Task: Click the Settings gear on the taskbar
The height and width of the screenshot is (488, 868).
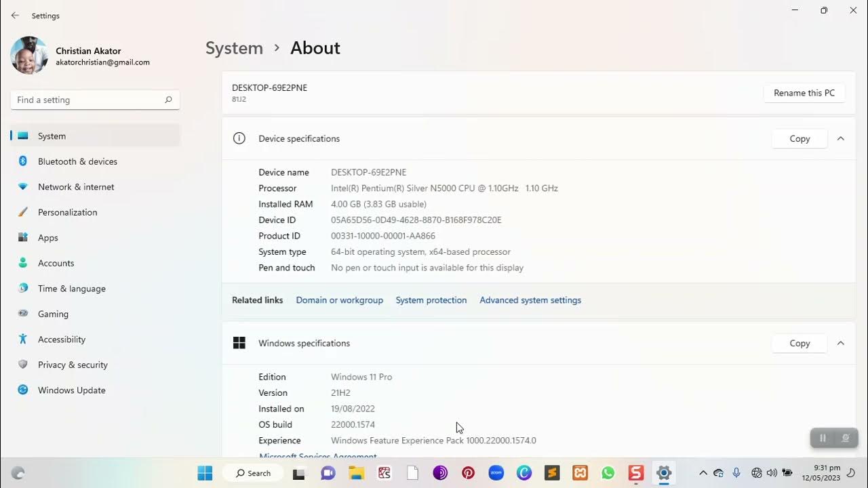Action: 664,473
